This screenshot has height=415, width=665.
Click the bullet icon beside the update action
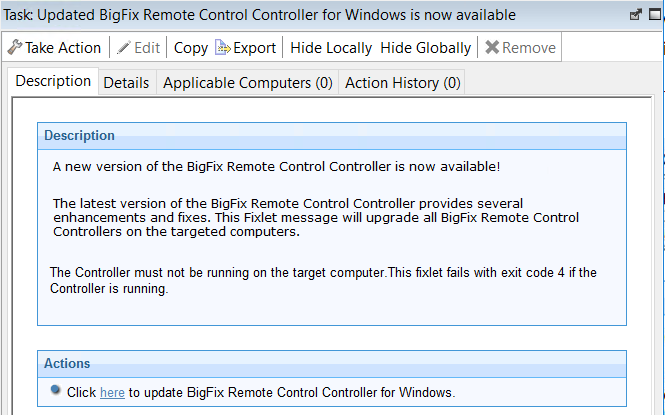(x=56, y=391)
